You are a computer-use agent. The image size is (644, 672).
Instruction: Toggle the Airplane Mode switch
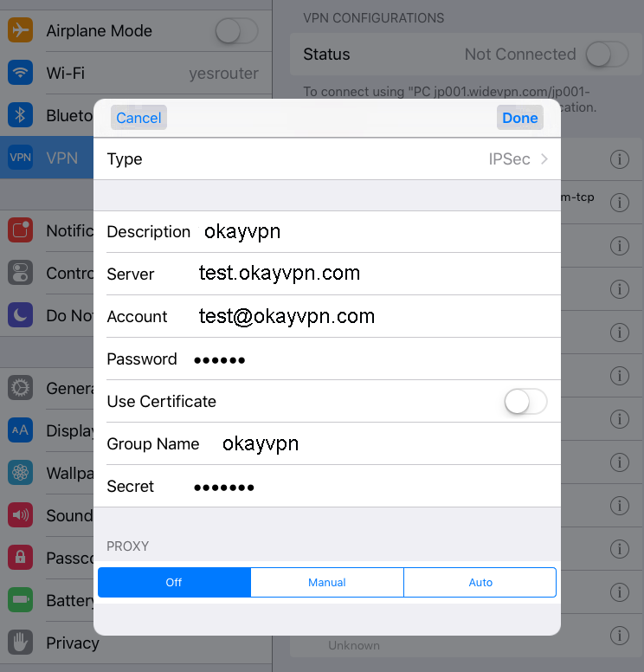click(x=236, y=30)
